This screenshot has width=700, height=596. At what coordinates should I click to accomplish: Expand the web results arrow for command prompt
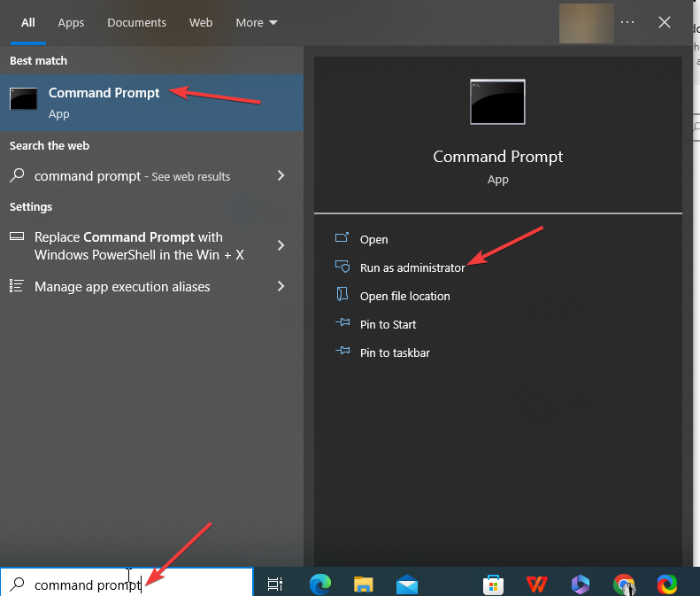coord(281,175)
